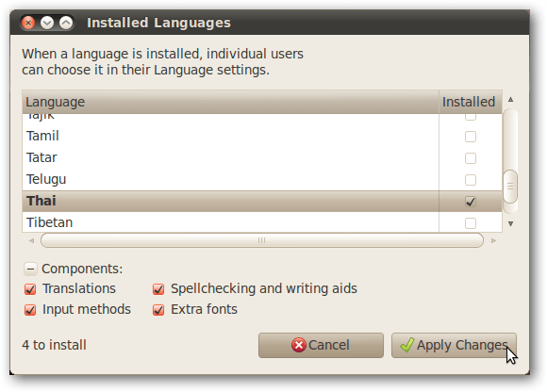
Task: Toggle the Translations component checkbox
Action: [x=30, y=289]
